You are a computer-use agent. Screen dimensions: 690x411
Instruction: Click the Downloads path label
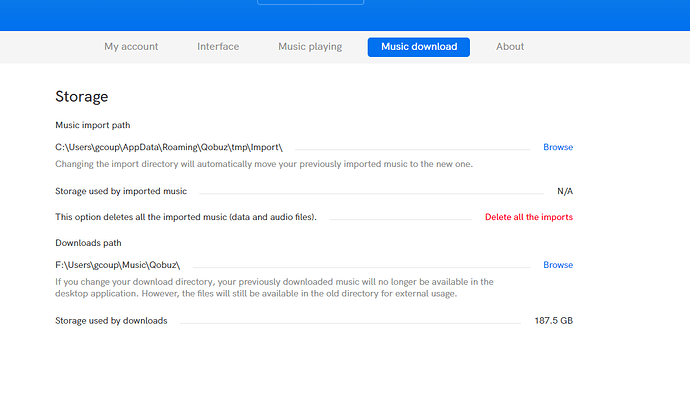pyautogui.click(x=91, y=242)
